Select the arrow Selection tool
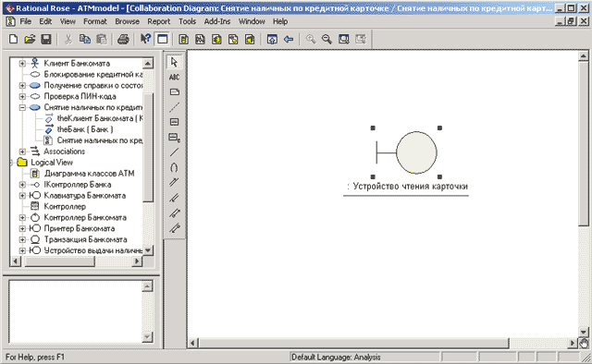The height and width of the screenshot is (364, 592). pyautogui.click(x=174, y=62)
